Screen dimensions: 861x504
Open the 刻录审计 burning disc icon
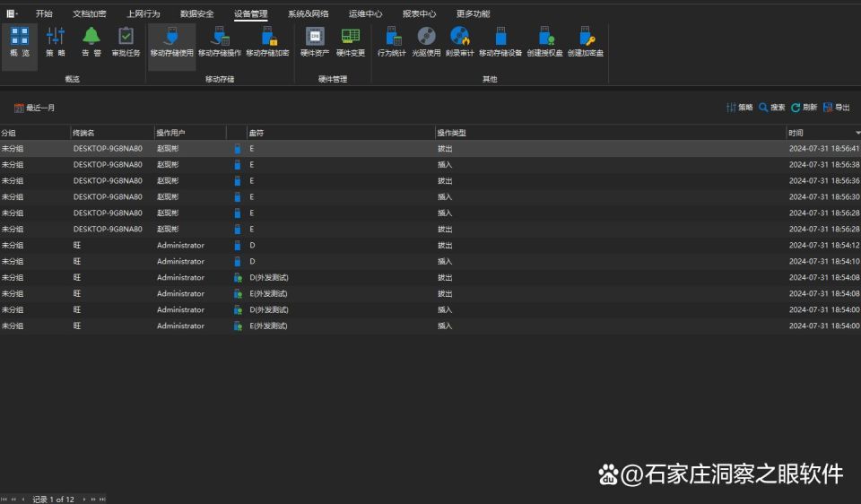[x=459, y=42]
